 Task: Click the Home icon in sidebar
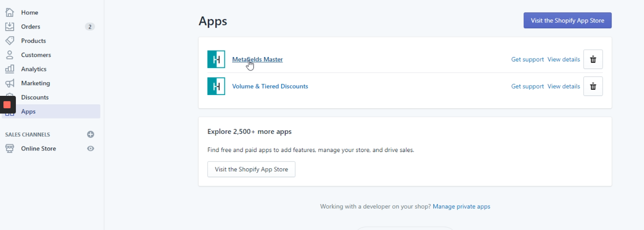[10, 12]
